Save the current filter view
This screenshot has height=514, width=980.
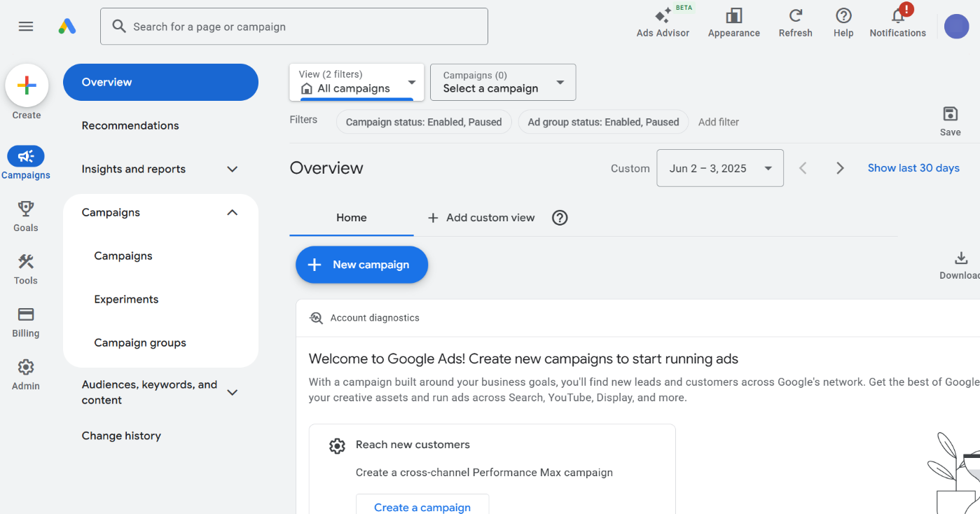click(x=950, y=118)
